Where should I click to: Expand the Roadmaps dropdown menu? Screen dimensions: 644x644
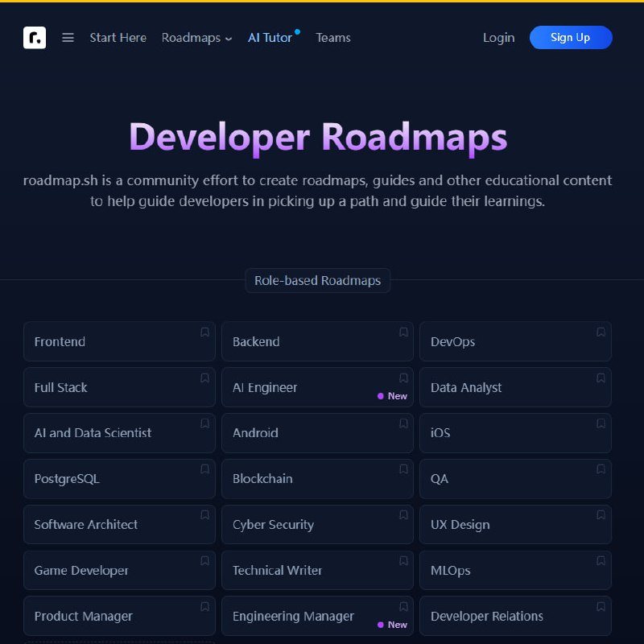point(196,37)
